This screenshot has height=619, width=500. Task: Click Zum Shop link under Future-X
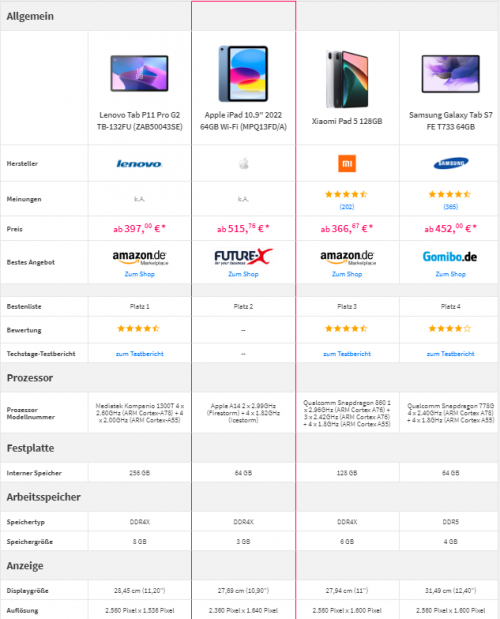(243, 274)
